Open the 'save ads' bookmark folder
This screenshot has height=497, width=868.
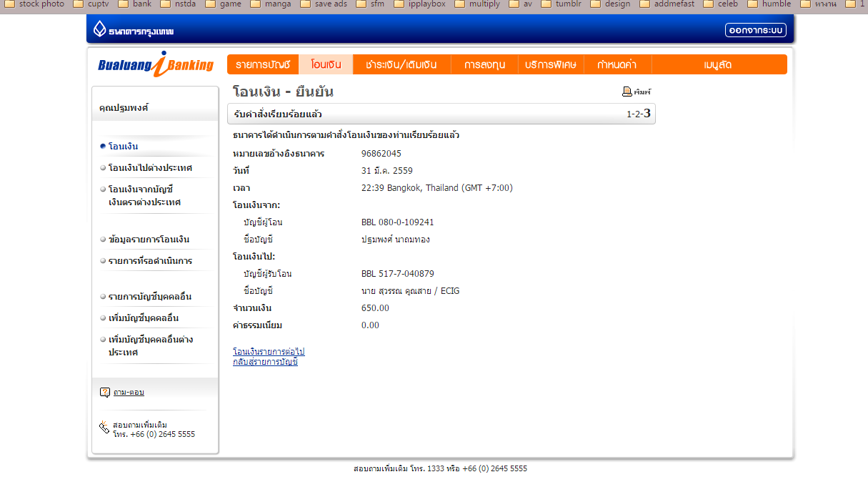click(324, 4)
